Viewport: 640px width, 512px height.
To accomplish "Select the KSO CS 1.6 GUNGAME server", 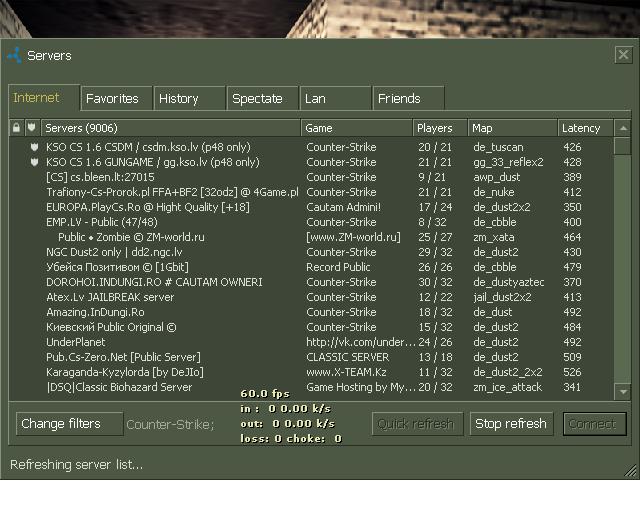I will 311,162.
